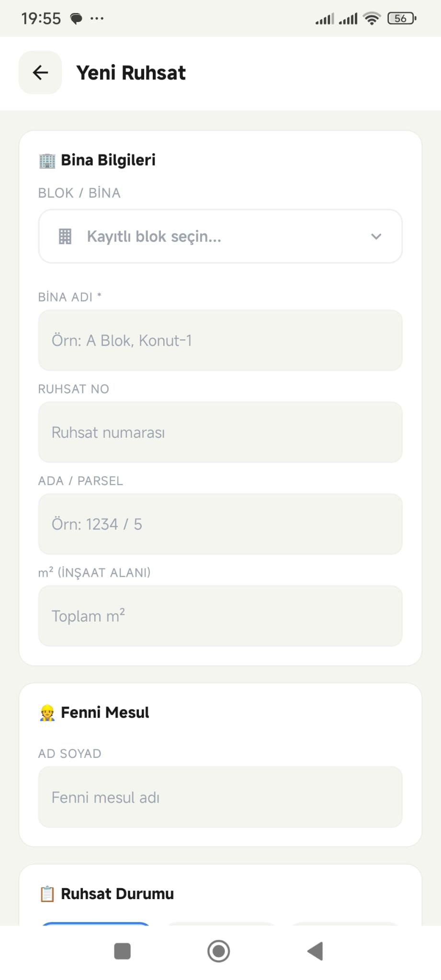Expand block list via chevron arrow
This screenshot has height=980, width=441.
point(376,236)
